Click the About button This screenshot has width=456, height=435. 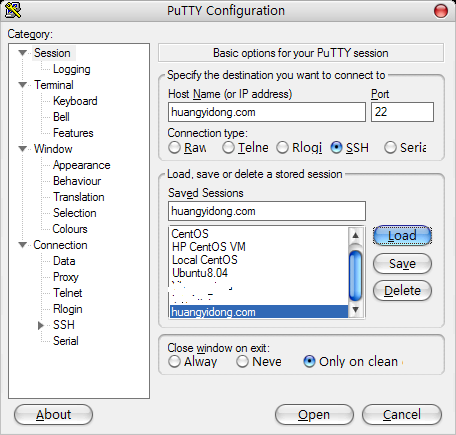pyautogui.click(x=53, y=415)
